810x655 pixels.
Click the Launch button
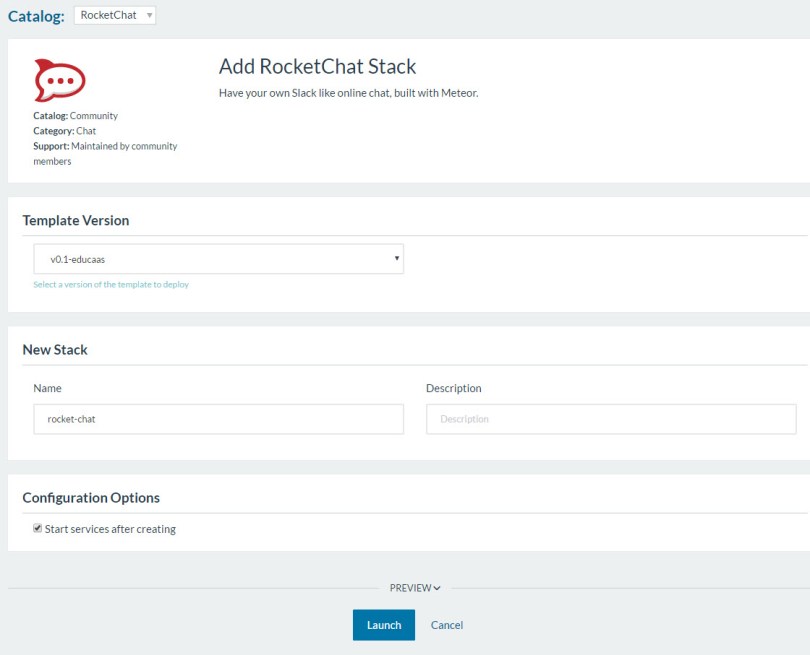[383, 625]
